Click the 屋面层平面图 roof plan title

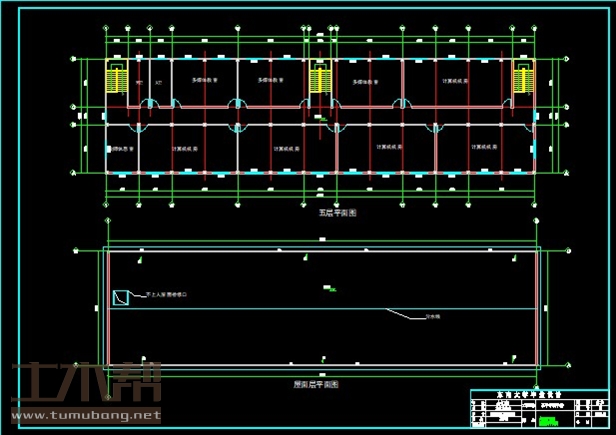coord(316,384)
